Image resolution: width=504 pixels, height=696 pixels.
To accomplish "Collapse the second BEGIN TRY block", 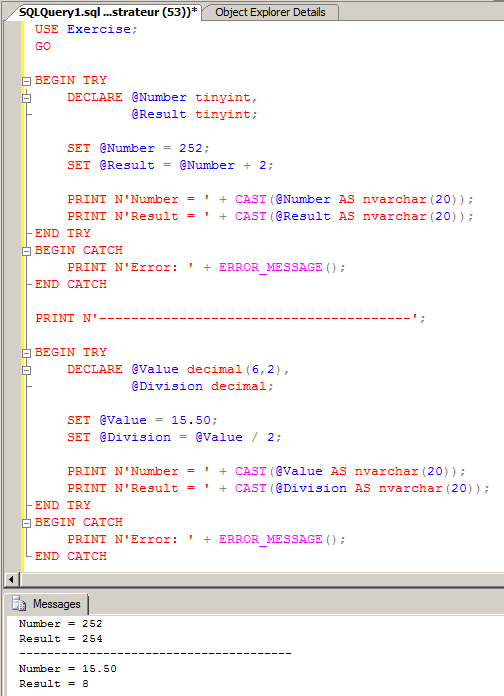I will click(x=27, y=353).
